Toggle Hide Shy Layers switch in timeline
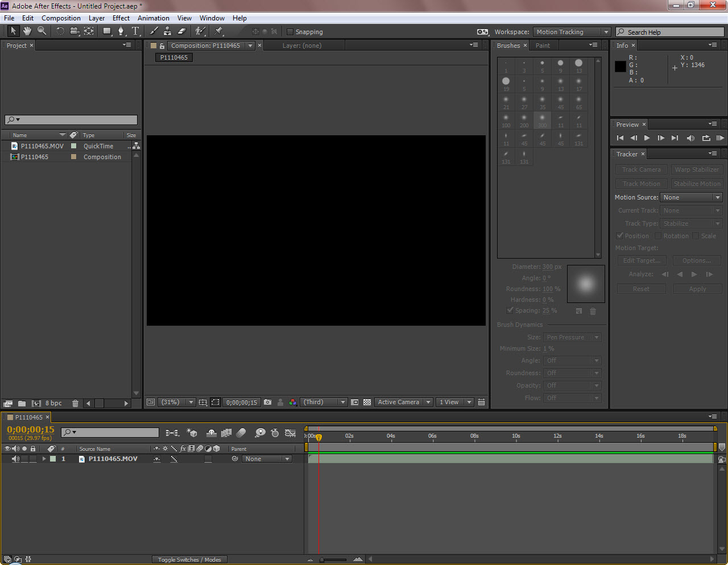 [211, 433]
